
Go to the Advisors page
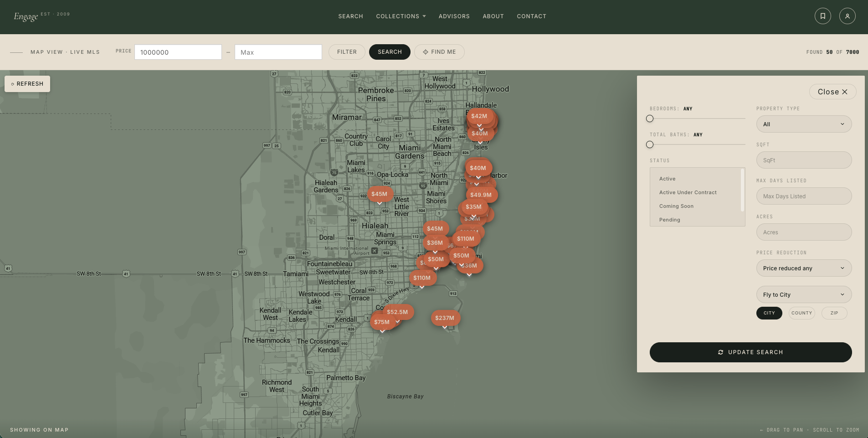[454, 16]
